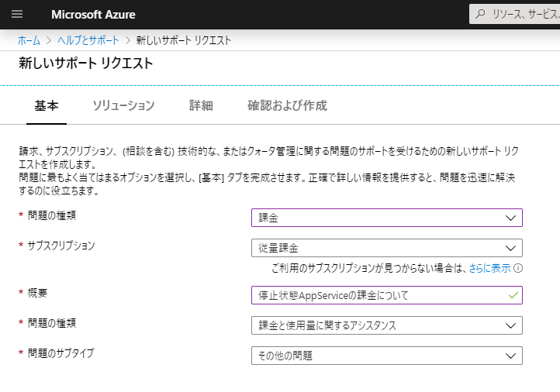Click the breadcrumb chevron after ホーム
This screenshot has width=560, height=392.
tap(49, 40)
